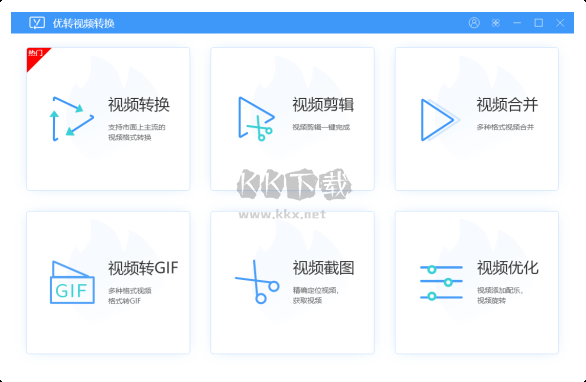Click description 多种格式视频合并

pyautogui.click(x=505, y=127)
